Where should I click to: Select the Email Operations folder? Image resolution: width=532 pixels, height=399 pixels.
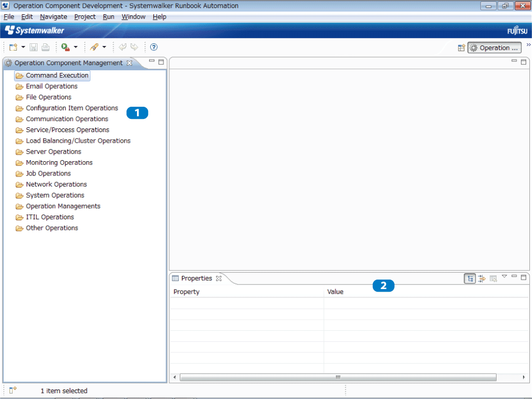(47, 86)
